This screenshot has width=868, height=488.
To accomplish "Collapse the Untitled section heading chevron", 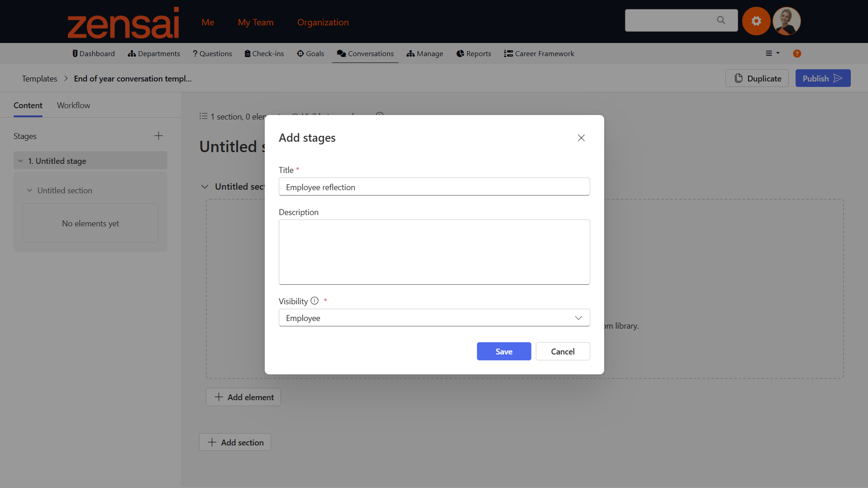I will click(x=205, y=187).
